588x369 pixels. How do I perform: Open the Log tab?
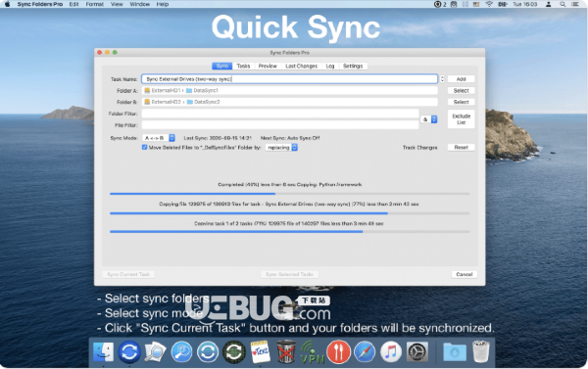click(x=330, y=66)
